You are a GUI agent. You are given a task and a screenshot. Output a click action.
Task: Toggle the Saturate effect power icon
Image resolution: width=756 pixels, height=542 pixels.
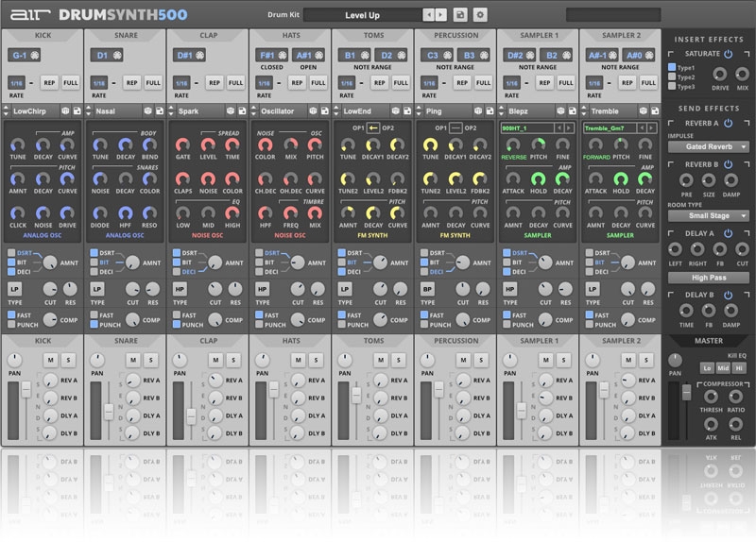pos(729,55)
